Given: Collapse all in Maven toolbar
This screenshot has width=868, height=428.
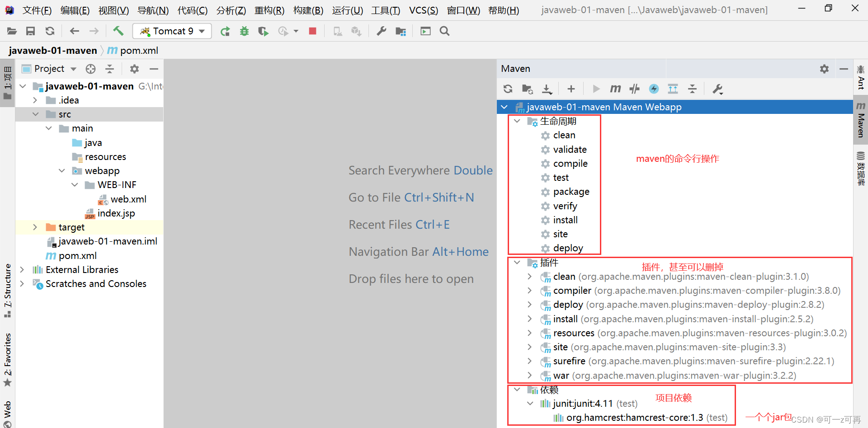Looking at the screenshot, I should pyautogui.click(x=692, y=89).
